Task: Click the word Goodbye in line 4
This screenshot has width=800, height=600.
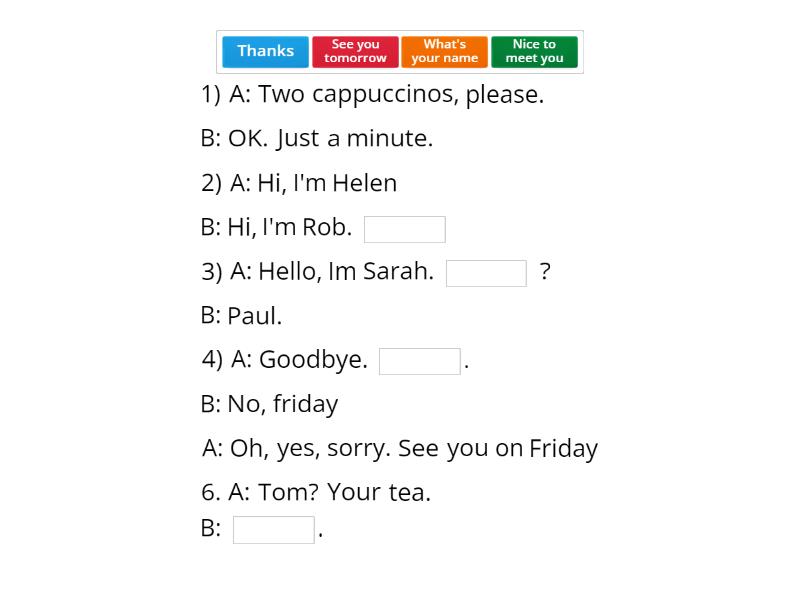Action: 313,360
